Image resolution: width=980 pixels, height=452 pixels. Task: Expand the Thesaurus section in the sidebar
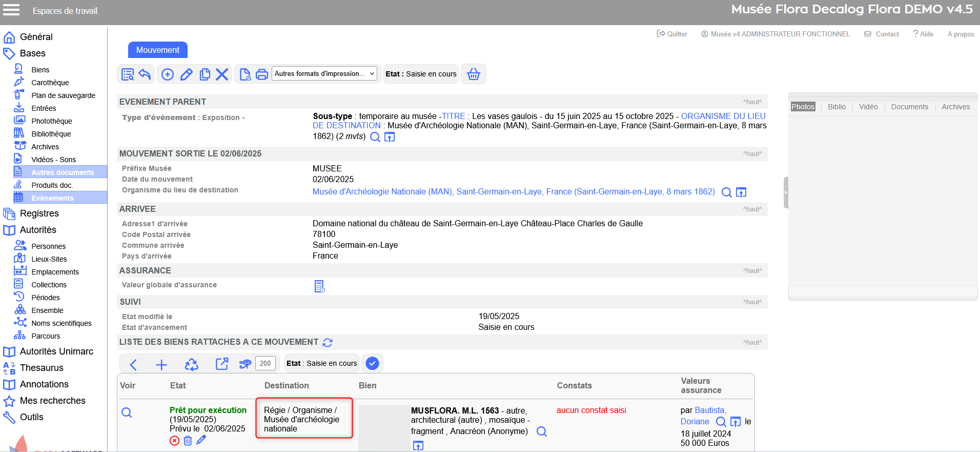42,368
